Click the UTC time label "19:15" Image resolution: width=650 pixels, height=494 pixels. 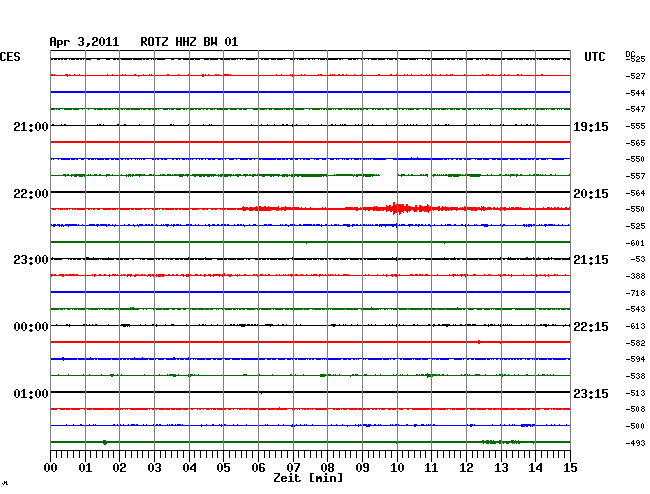(591, 127)
